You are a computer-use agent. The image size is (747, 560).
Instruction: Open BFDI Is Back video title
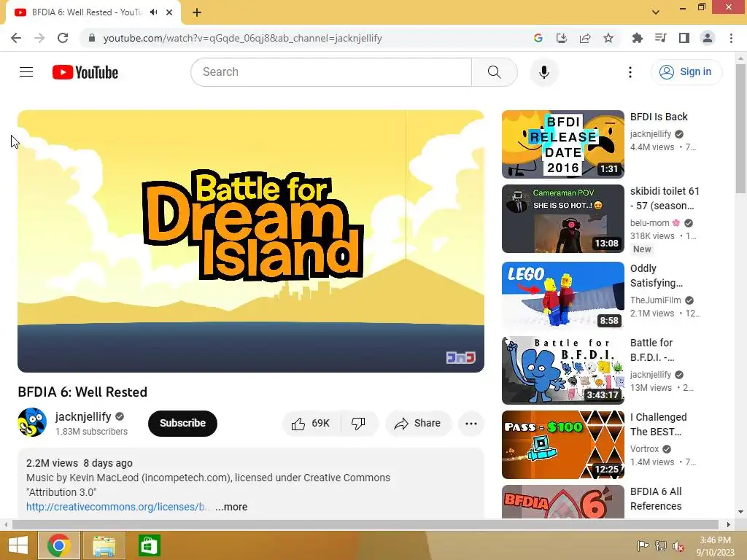click(x=659, y=117)
